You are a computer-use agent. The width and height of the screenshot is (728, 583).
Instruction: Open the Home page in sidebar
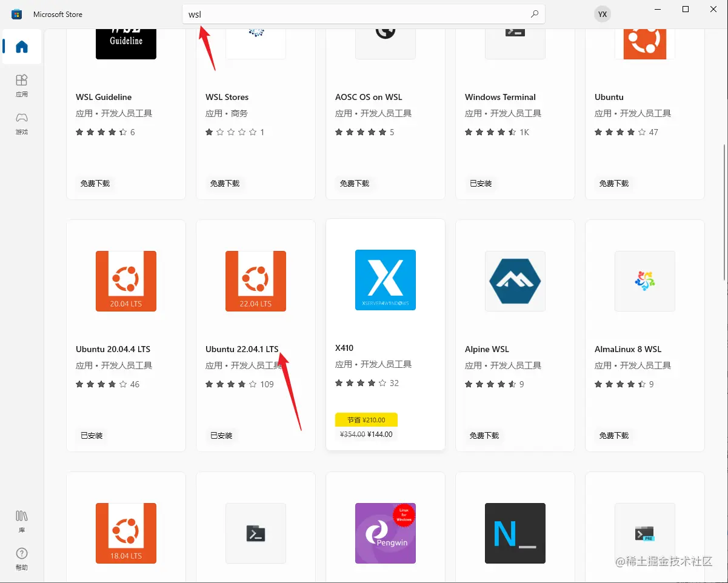(x=22, y=47)
